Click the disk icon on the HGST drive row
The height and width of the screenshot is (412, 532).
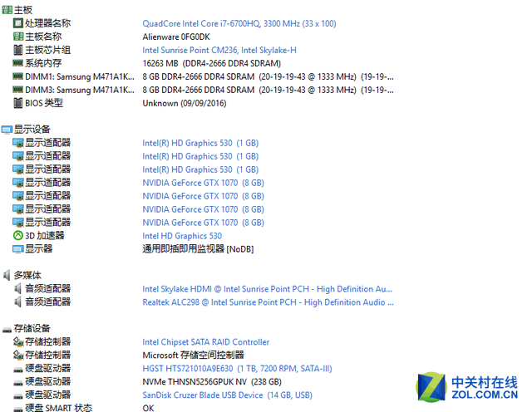[x=18, y=370]
